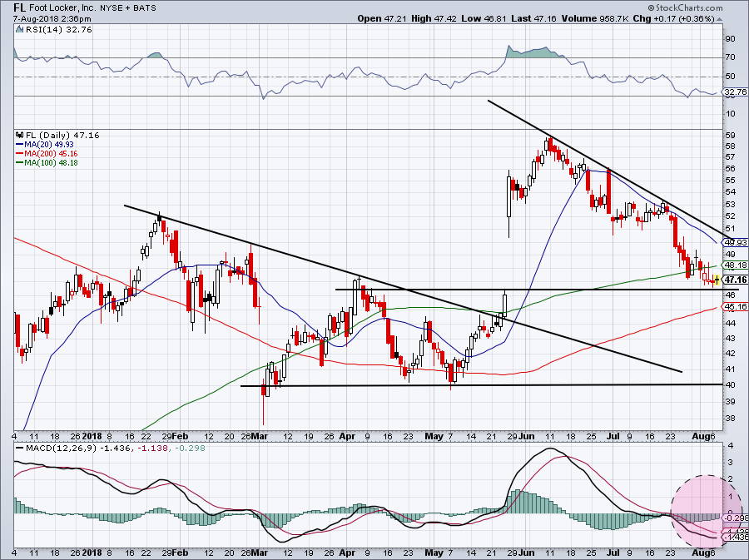
Task: Click the 7-Aug-2018 2:36pm timestamp
Action: 52,19
